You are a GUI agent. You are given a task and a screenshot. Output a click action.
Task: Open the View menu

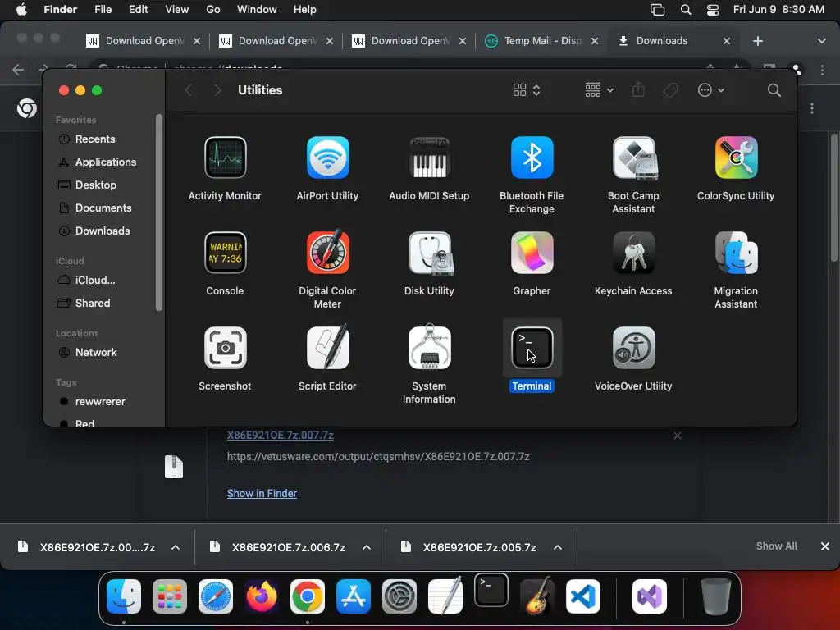[x=177, y=10]
